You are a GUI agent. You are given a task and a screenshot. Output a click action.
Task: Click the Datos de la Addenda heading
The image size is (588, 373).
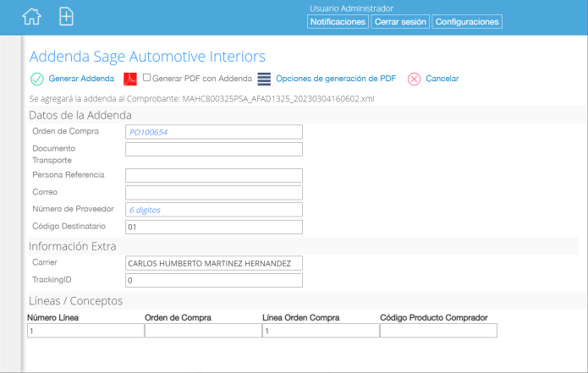tap(80, 115)
